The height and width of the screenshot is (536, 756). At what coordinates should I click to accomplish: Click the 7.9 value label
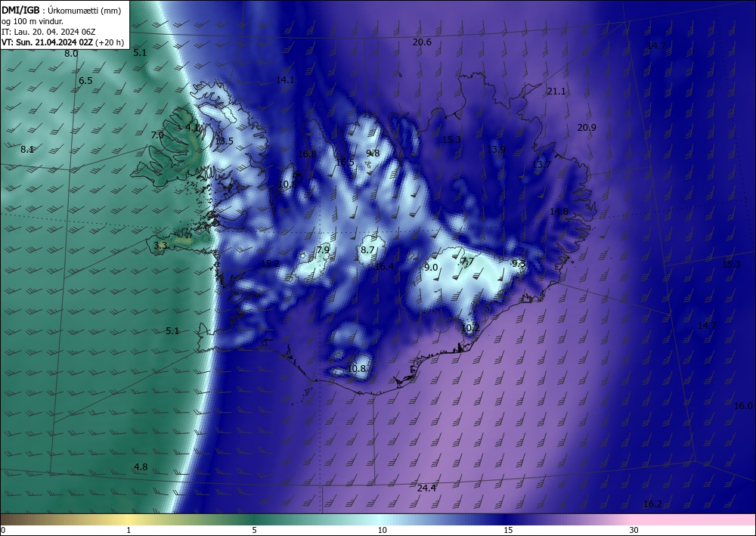(x=323, y=250)
